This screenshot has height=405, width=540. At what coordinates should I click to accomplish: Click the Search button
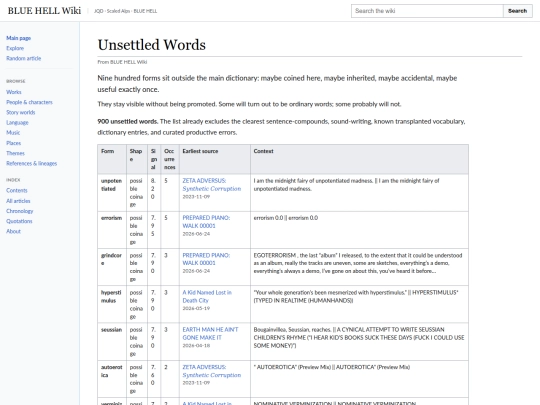pos(518,11)
